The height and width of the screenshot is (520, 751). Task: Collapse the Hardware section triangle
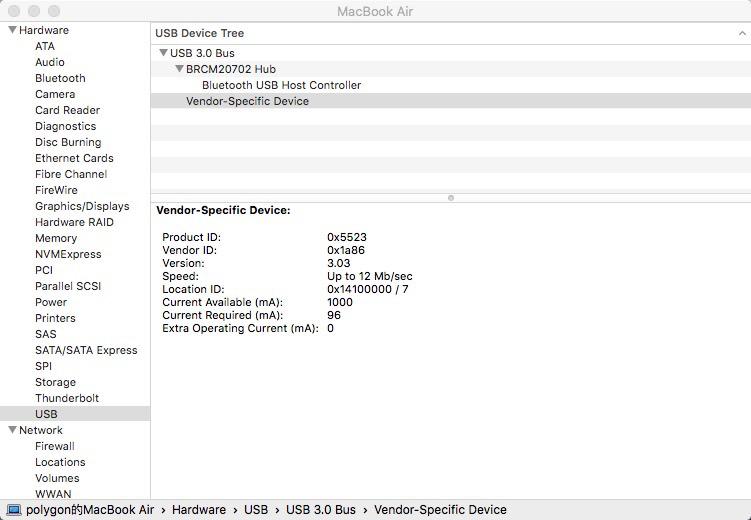[13, 30]
